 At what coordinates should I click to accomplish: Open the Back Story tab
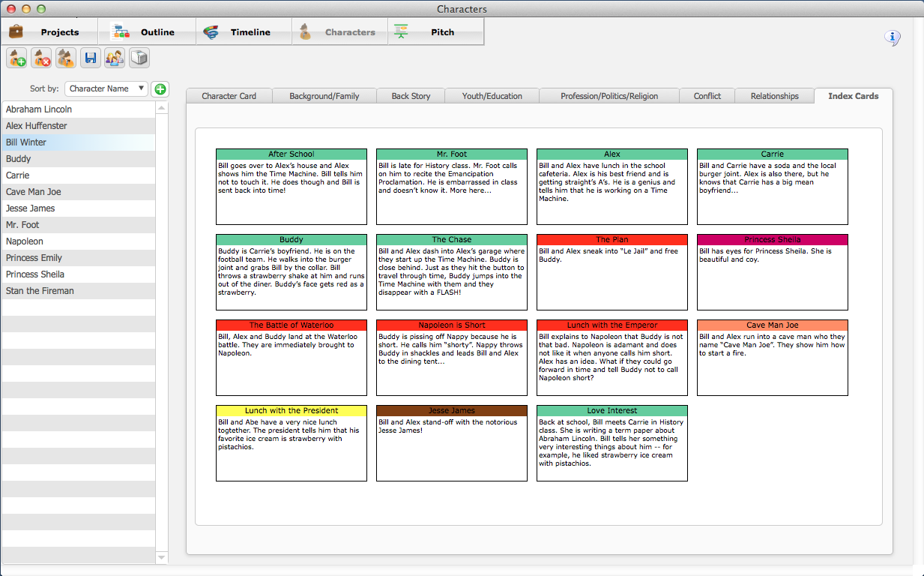tap(410, 96)
